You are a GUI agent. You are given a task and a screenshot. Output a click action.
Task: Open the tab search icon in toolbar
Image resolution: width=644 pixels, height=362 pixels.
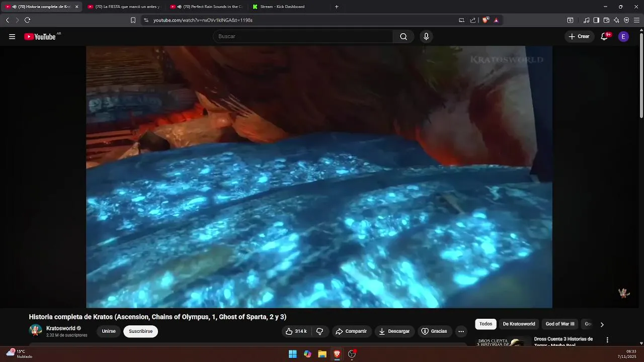[x=570, y=20]
